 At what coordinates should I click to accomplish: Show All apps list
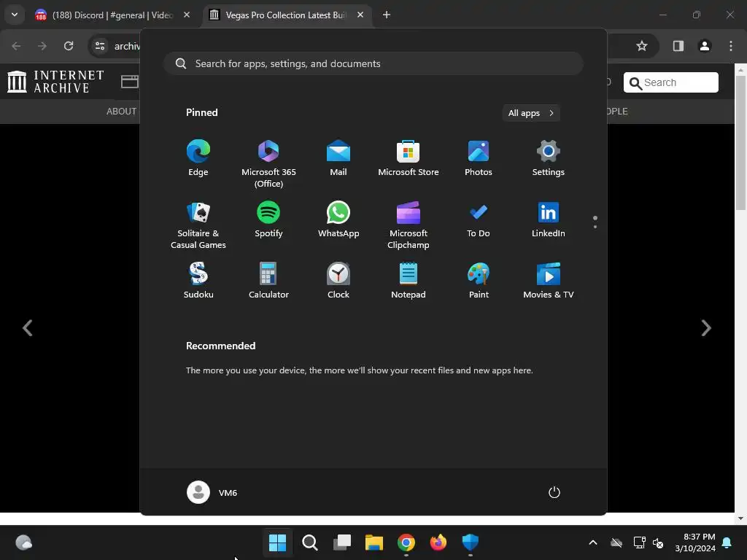[531, 113]
